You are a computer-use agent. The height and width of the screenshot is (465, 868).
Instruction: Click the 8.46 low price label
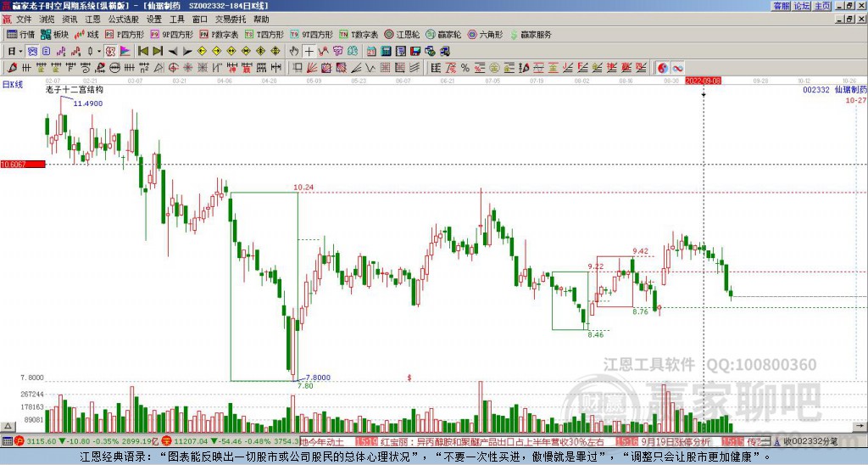coord(596,335)
